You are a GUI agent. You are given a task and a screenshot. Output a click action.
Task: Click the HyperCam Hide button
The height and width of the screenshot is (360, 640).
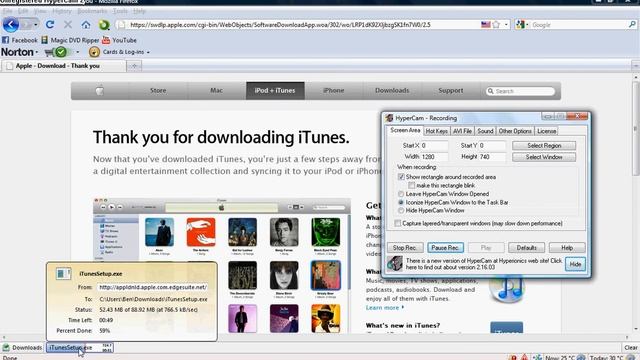coord(575,264)
